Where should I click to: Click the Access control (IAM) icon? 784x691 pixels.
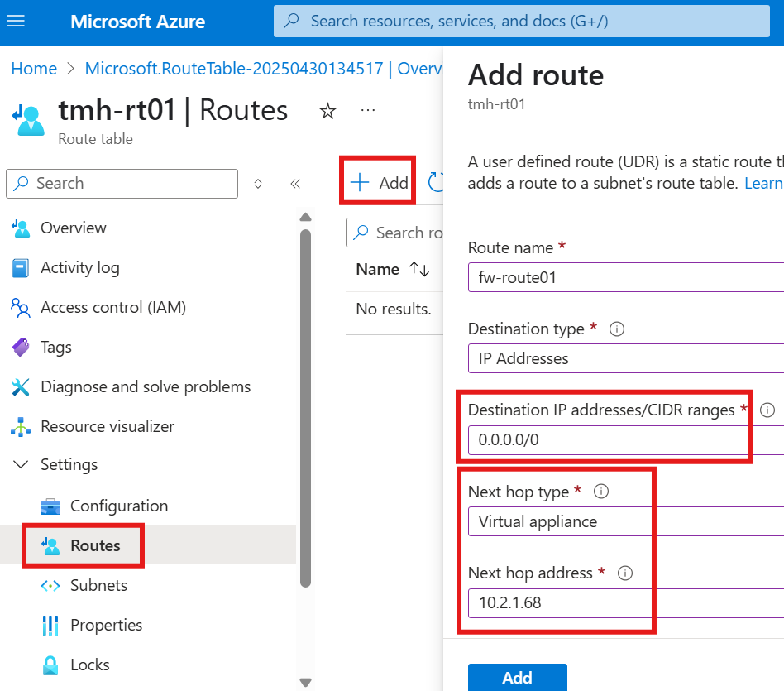click(x=21, y=308)
